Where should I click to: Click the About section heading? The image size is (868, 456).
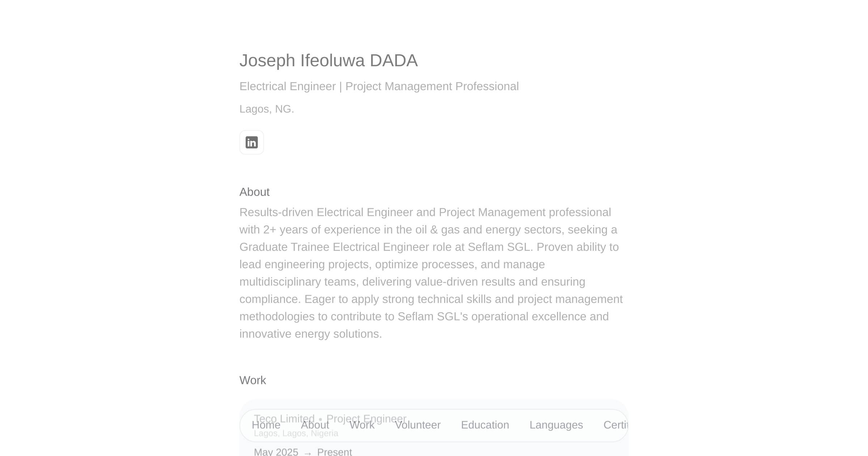pyautogui.click(x=254, y=192)
